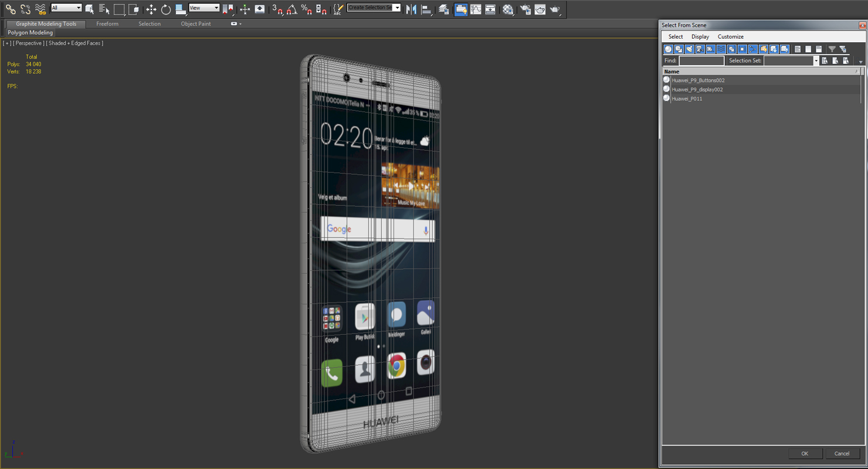Toggle the Graphite Modeling Tools ribbon button
This screenshot has height=469, width=868.
(461, 9)
